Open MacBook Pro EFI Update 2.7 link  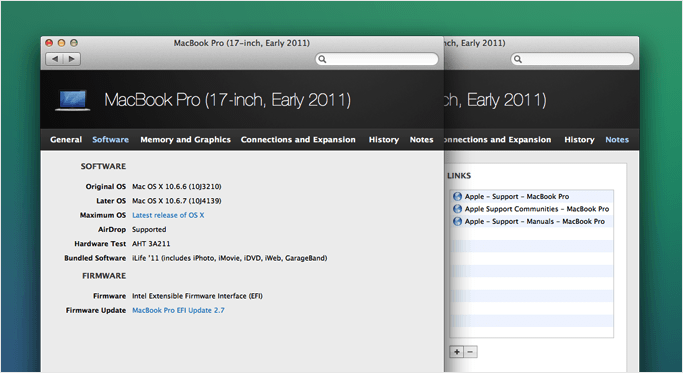click(x=178, y=310)
